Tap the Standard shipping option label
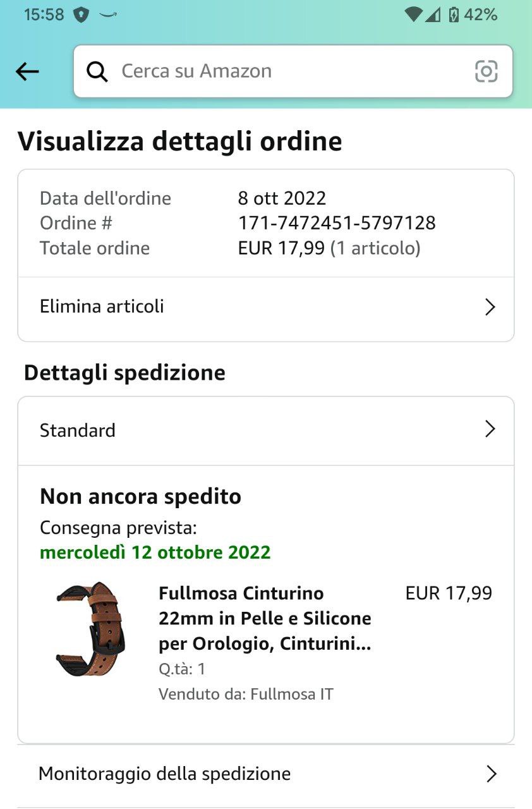Image resolution: width=532 pixels, height=809 pixels. click(78, 430)
